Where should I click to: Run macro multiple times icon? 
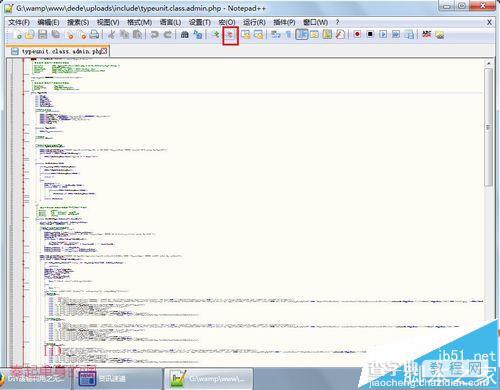(x=396, y=35)
